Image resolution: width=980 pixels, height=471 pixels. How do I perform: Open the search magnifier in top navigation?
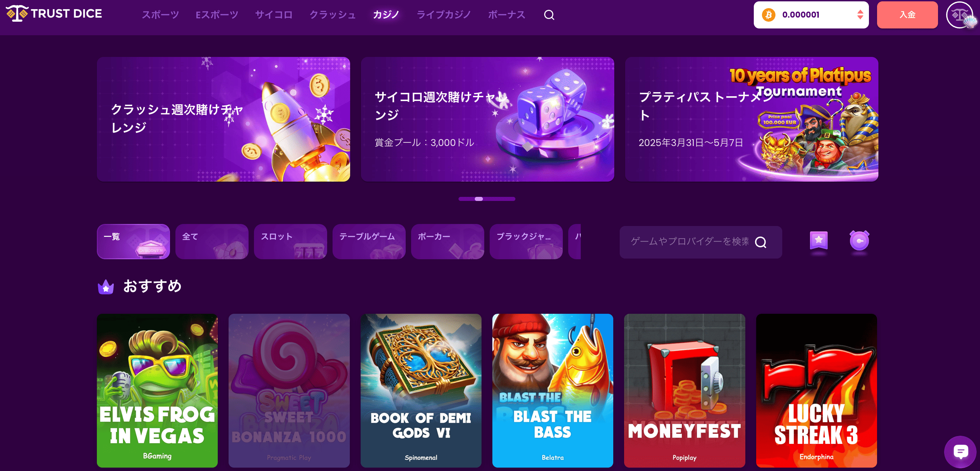coord(549,15)
